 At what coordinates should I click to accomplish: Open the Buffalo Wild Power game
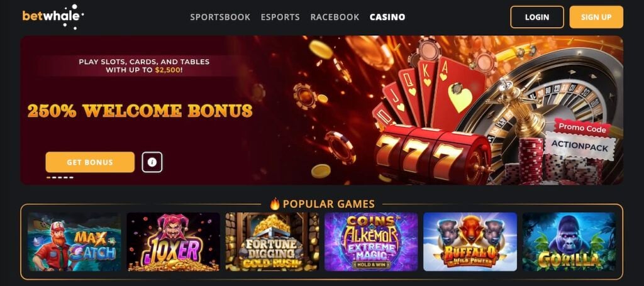coord(470,241)
